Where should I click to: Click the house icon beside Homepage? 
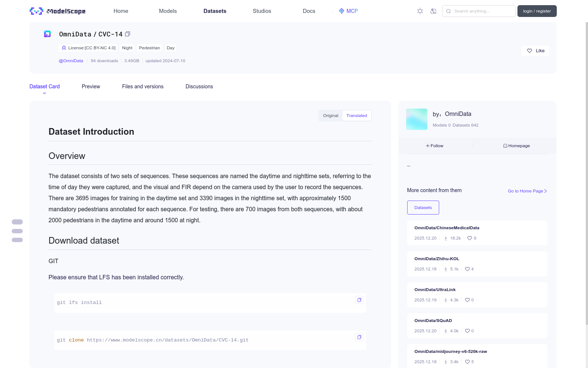pyautogui.click(x=505, y=146)
